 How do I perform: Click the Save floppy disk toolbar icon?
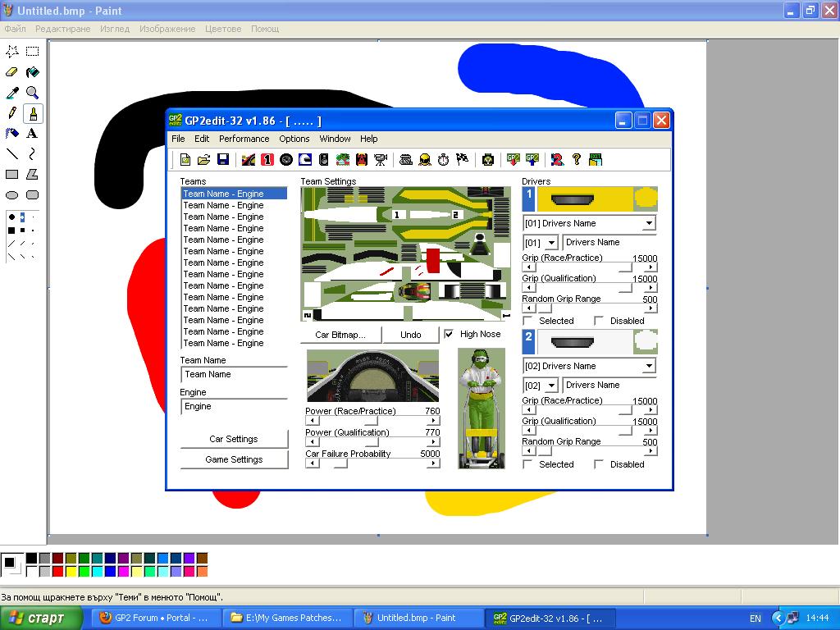pos(223,160)
